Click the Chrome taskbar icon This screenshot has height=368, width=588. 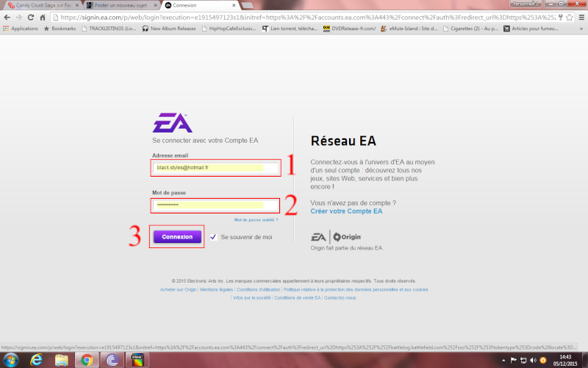click(87, 361)
